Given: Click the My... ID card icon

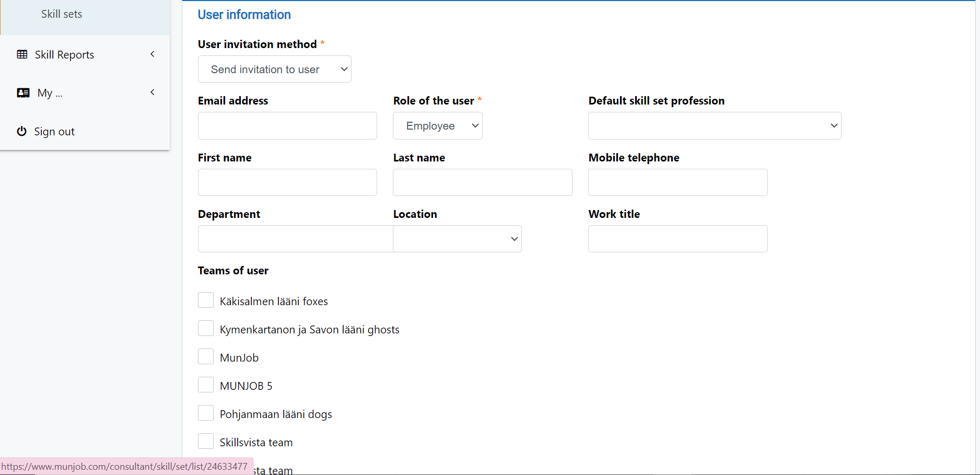Looking at the screenshot, I should click(x=23, y=93).
